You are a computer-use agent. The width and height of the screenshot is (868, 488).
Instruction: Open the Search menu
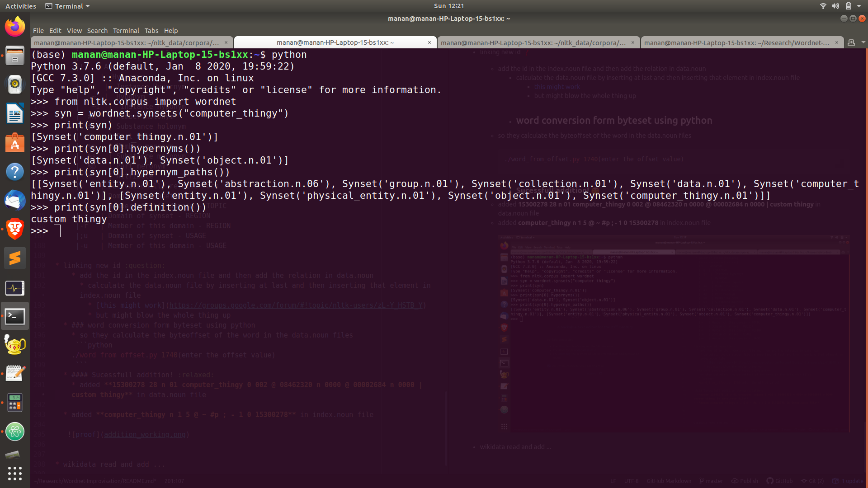click(97, 31)
